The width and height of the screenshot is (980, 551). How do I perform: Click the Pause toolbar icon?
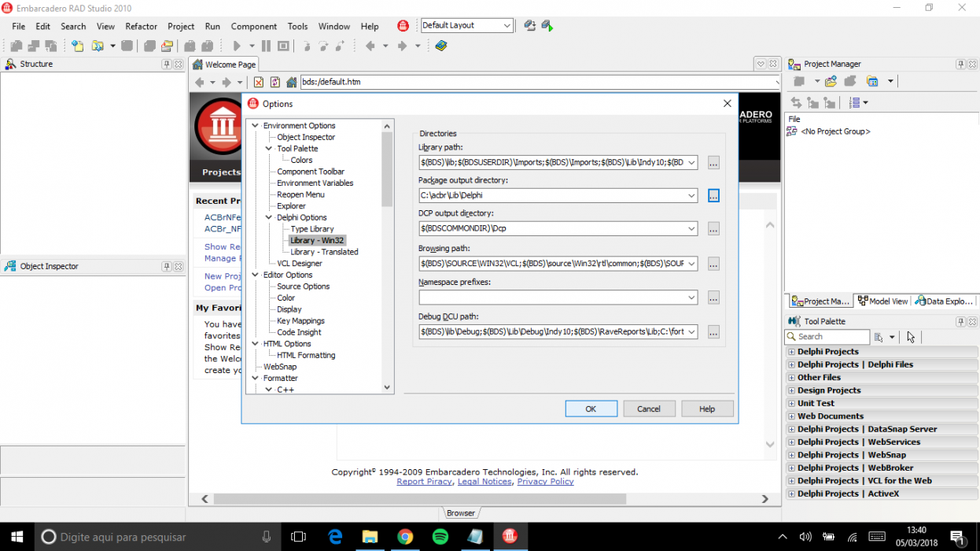[x=266, y=46]
